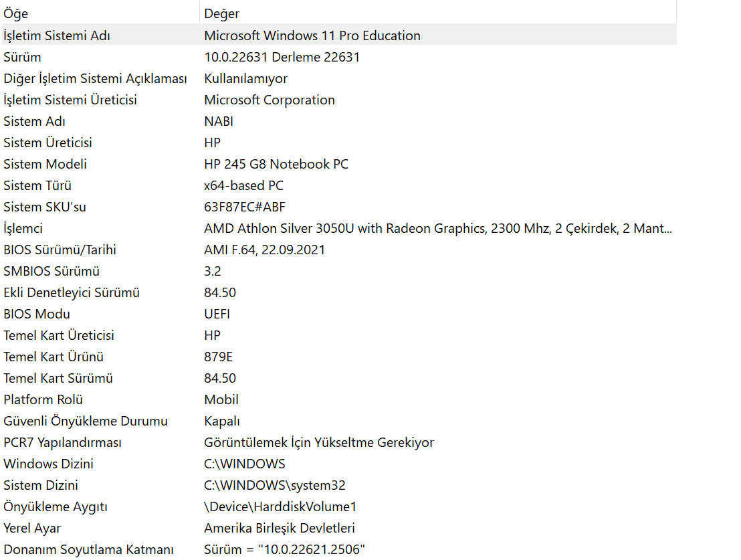Select the Windows Dizini row
The width and height of the screenshot is (741, 560).
coord(339,464)
